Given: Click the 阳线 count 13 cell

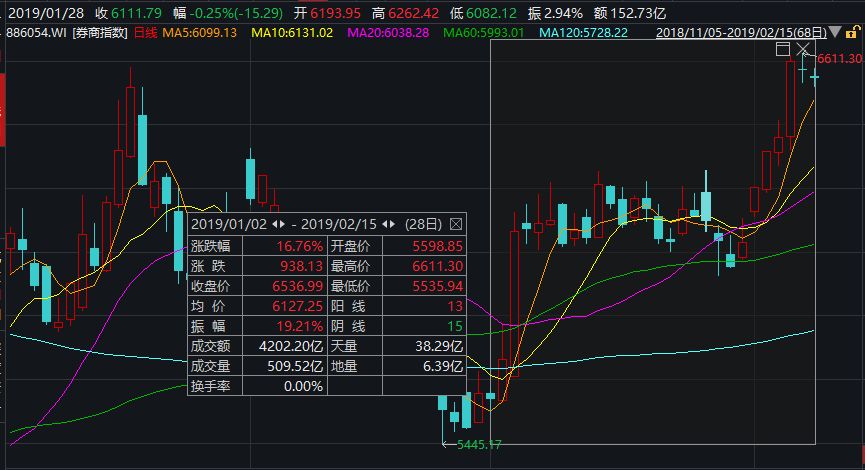Looking at the screenshot, I should coord(424,306).
